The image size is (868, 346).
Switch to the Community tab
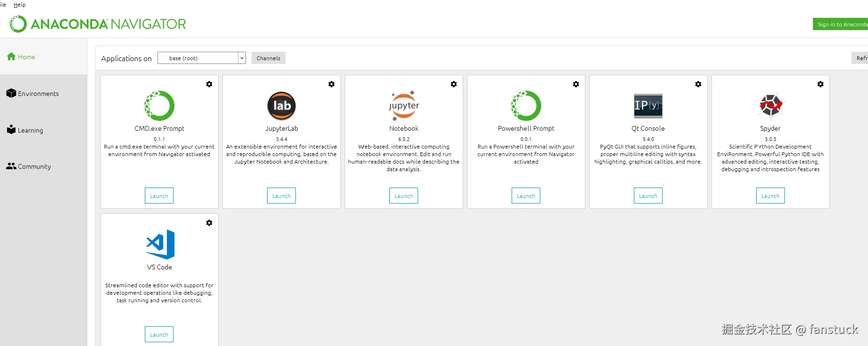tap(43, 166)
